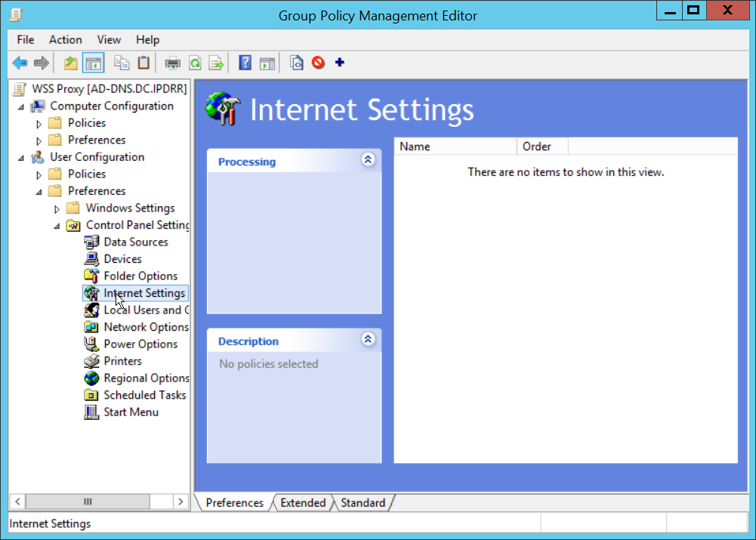Image resolution: width=756 pixels, height=540 pixels.
Task: Select Scheduled Tasks in the tree
Action: pyautogui.click(x=144, y=395)
